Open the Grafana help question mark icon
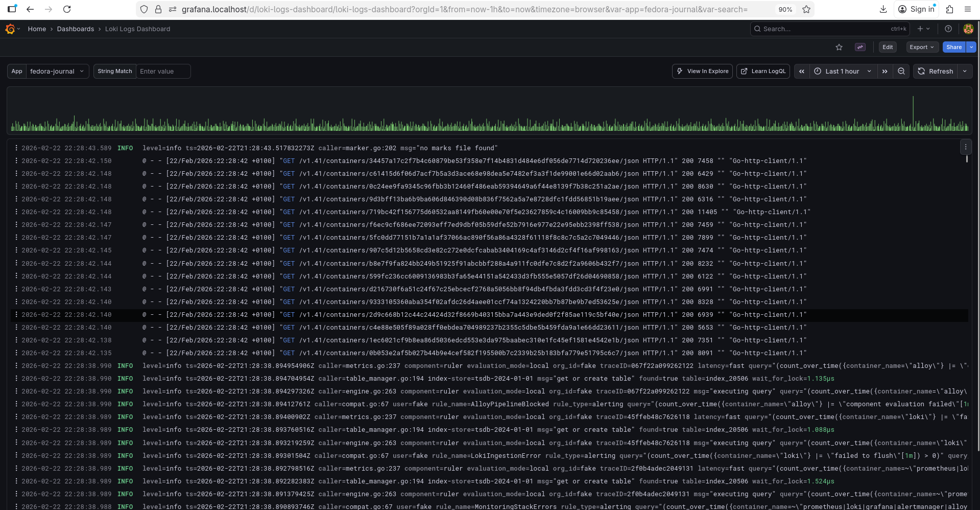The image size is (980, 510). (948, 29)
